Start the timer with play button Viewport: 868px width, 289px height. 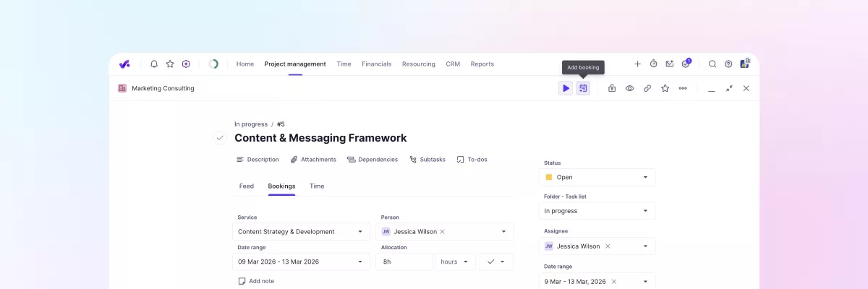(566, 88)
